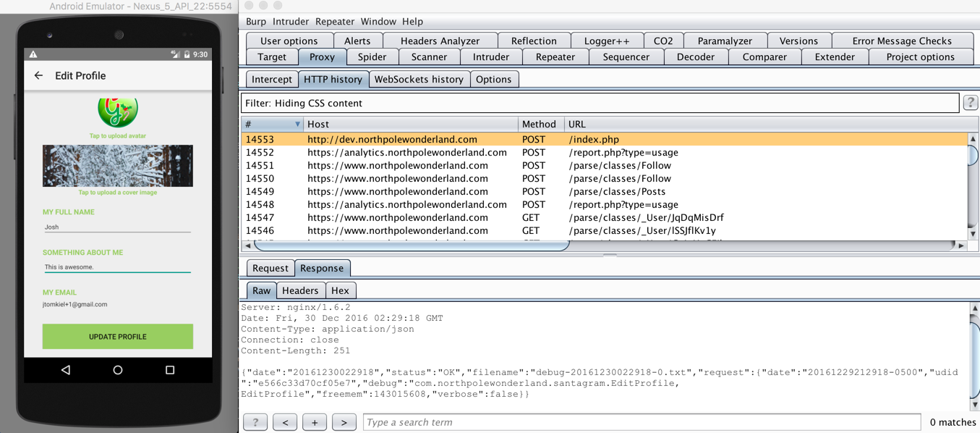Open the Intruder menu in menu bar
Viewport: 980px width, 433px height.
coord(291,22)
